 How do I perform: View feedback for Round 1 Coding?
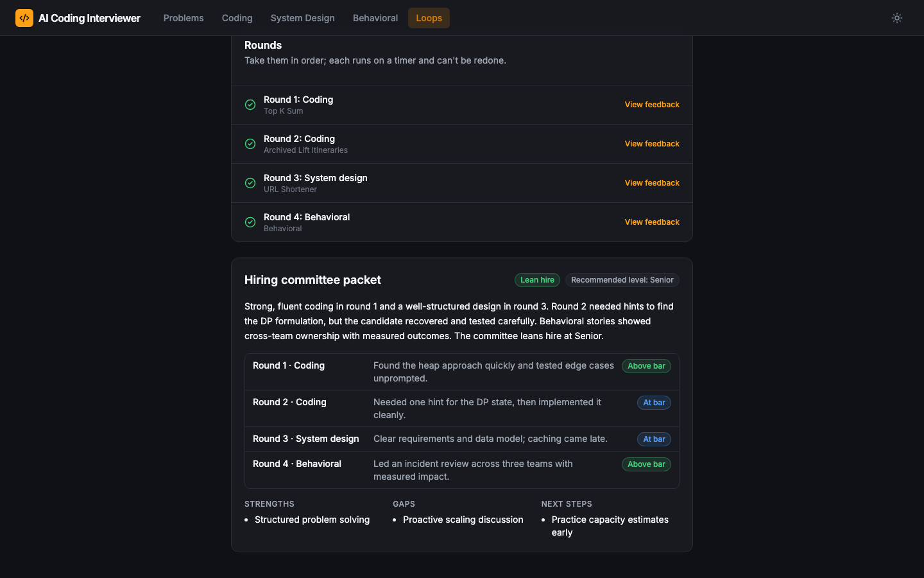pyautogui.click(x=652, y=105)
